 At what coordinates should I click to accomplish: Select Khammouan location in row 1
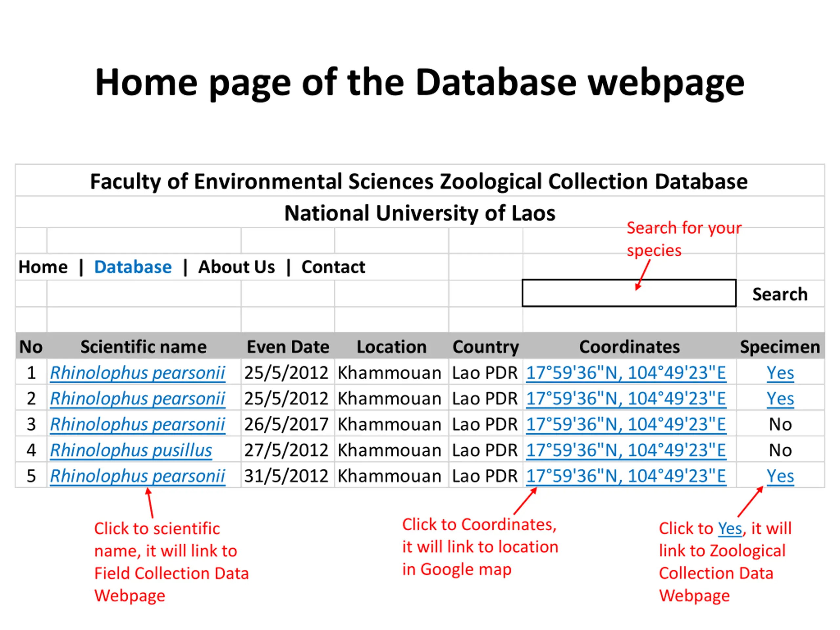coord(389,373)
